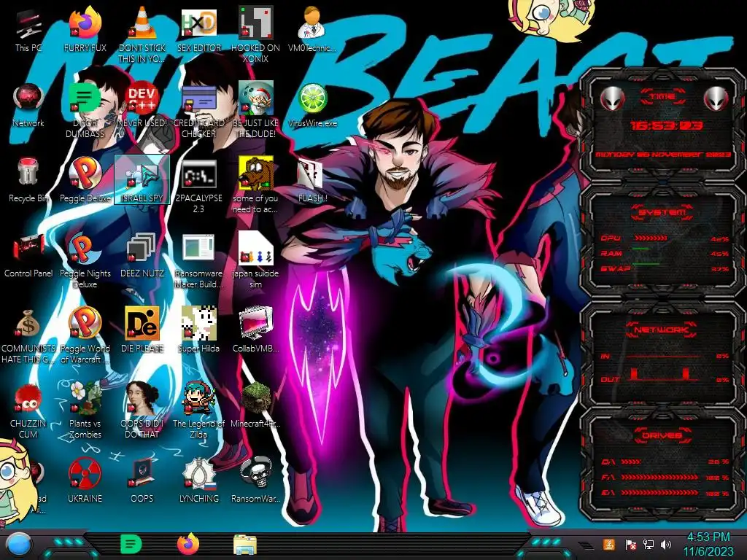Click the network tray icon
Screen dimensions: 747x560
point(649,544)
